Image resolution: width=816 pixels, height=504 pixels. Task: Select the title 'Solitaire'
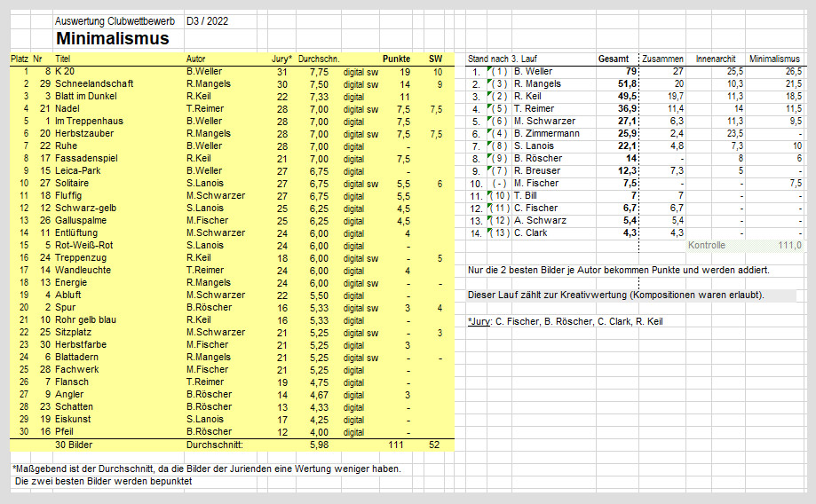(x=72, y=183)
